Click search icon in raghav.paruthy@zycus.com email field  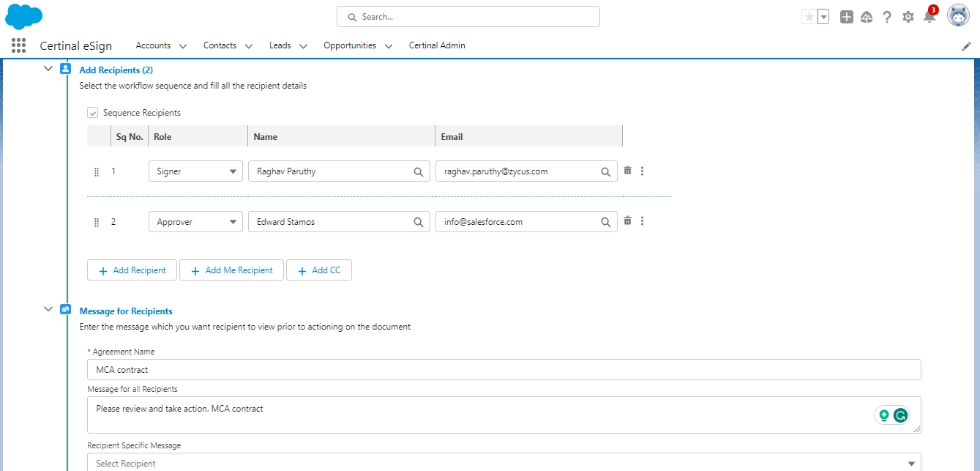tap(605, 172)
